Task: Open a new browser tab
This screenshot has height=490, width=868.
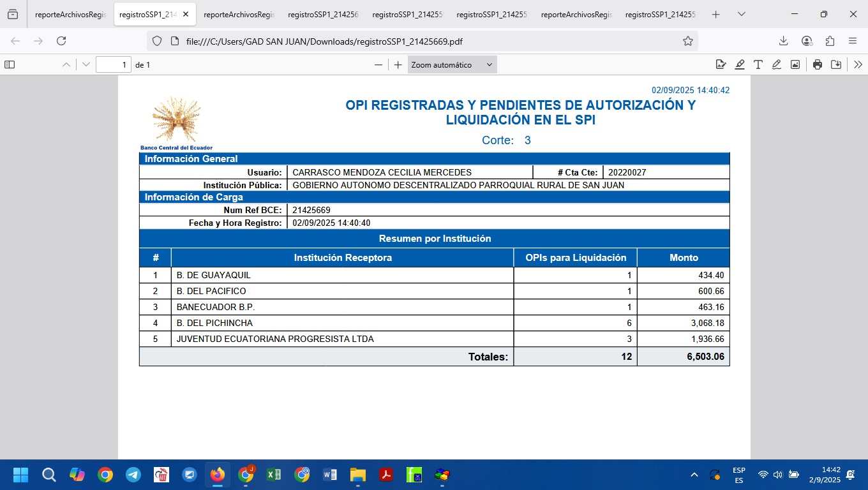Action: pos(716,14)
